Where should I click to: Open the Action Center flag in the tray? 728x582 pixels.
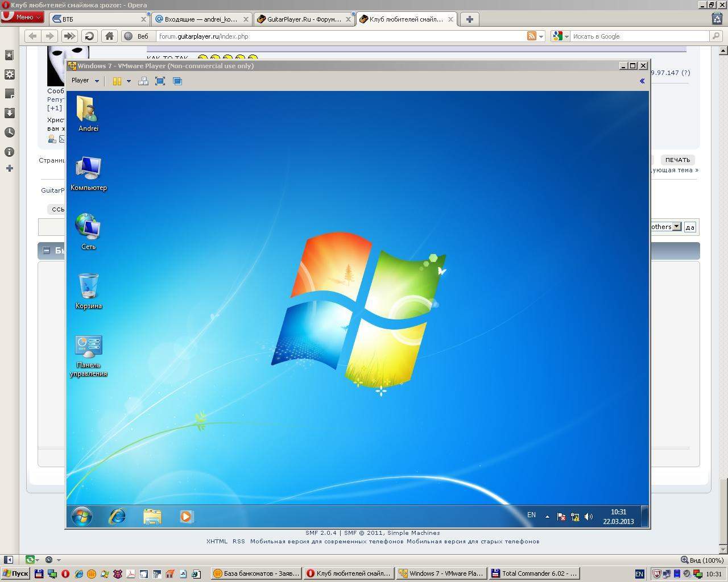[x=561, y=517]
